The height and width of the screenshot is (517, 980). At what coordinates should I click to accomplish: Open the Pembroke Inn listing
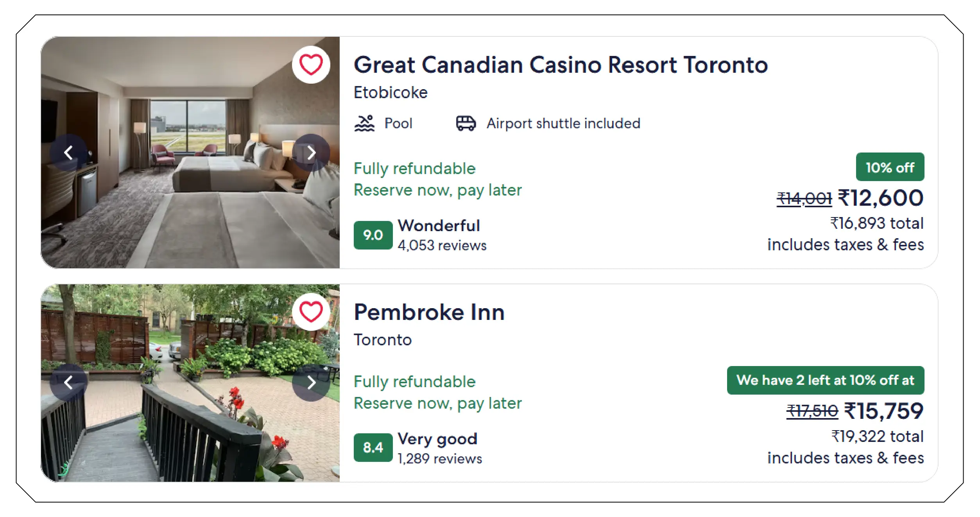coord(429,312)
